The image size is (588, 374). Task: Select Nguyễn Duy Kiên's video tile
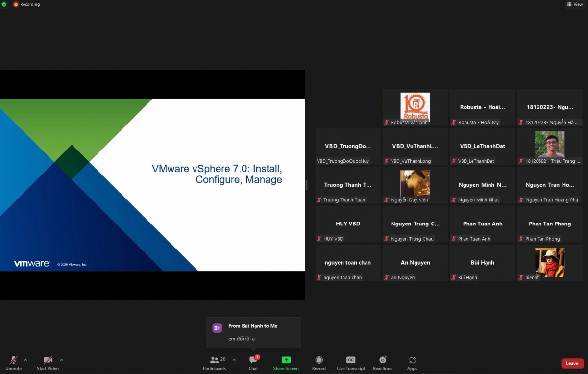coord(415,185)
